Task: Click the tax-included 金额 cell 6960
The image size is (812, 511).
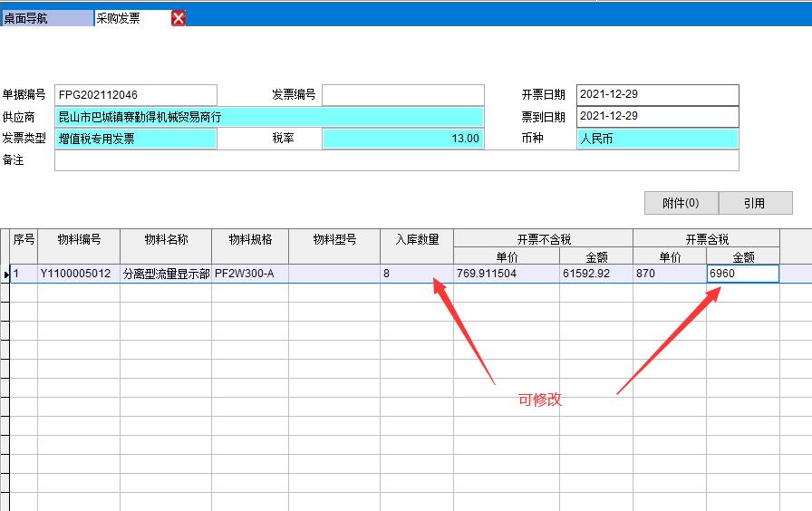Action: click(742, 274)
